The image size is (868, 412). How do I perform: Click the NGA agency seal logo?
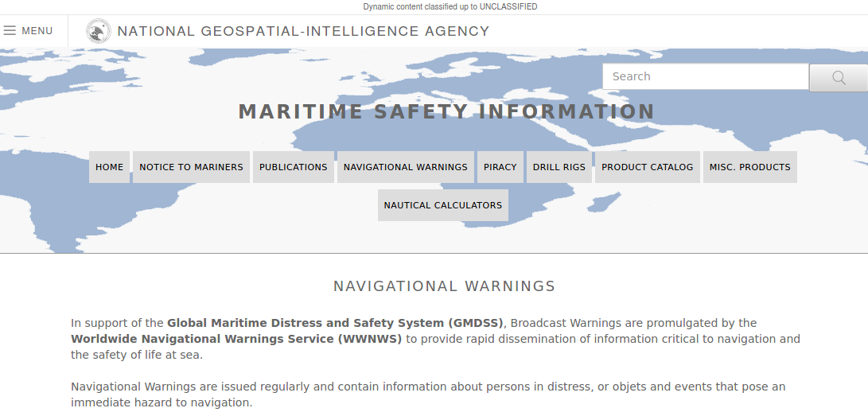(99, 31)
